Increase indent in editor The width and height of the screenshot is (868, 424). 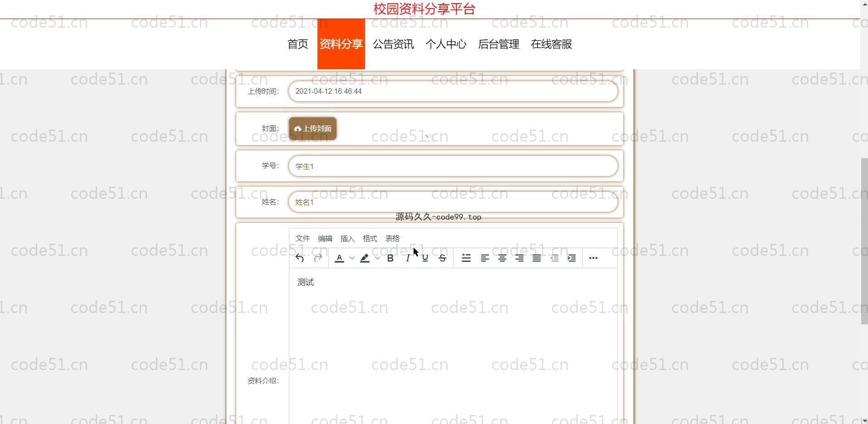pos(572,258)
